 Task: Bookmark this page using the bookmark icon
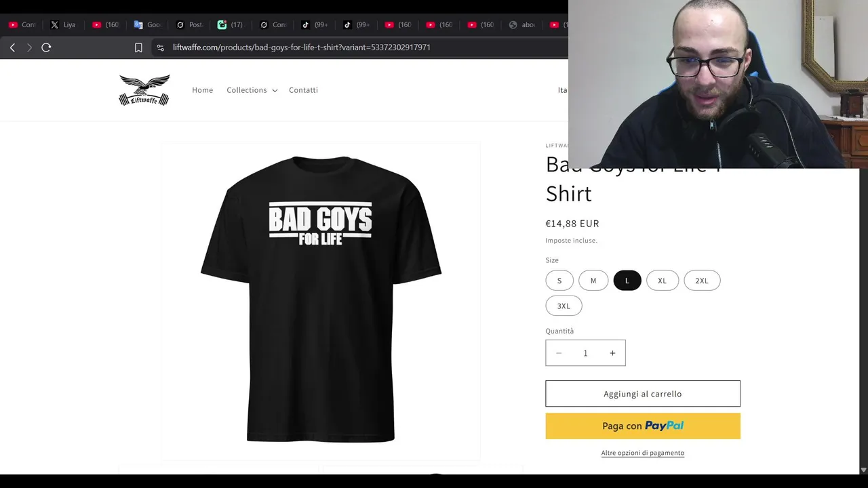(x=138, y=47)
